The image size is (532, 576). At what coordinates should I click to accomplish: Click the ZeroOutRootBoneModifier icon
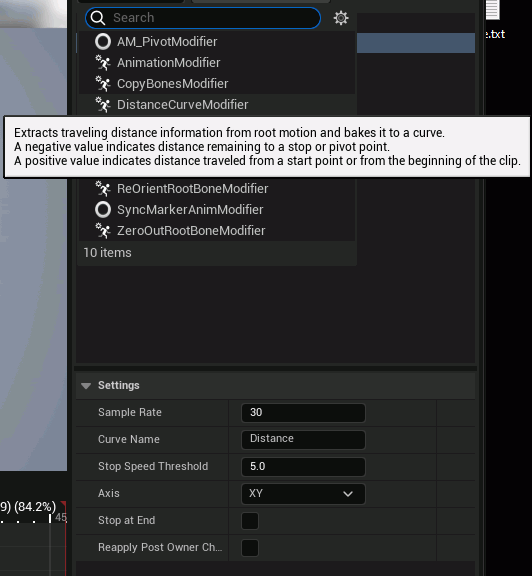[103, 231]
